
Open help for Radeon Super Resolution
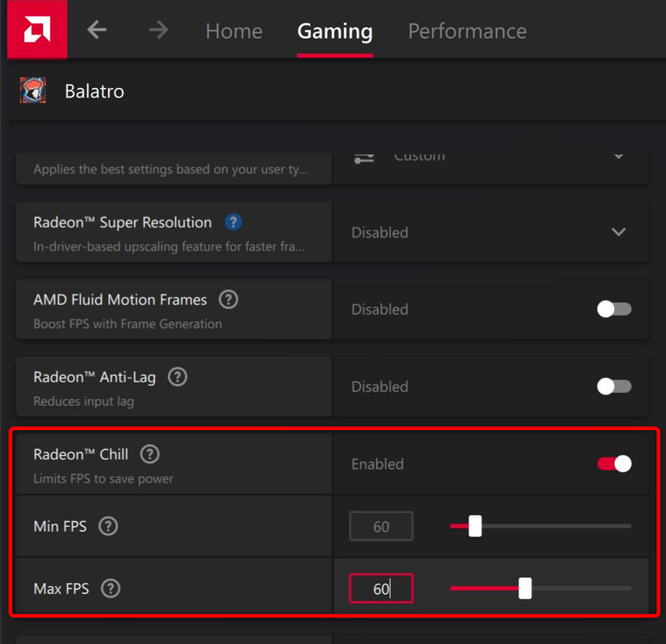[x=233, y=222]
